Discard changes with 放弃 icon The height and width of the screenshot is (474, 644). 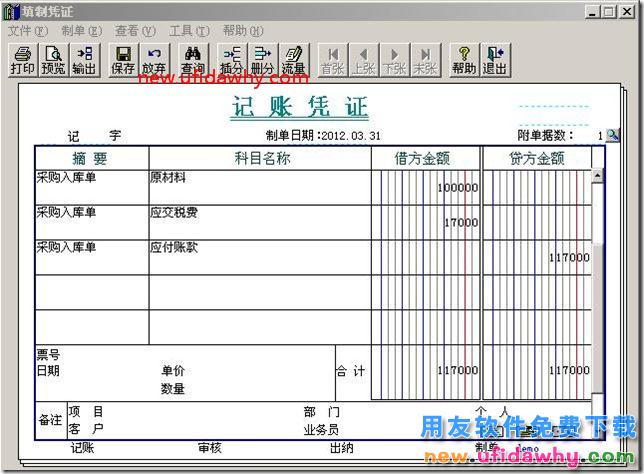point(154,60)
